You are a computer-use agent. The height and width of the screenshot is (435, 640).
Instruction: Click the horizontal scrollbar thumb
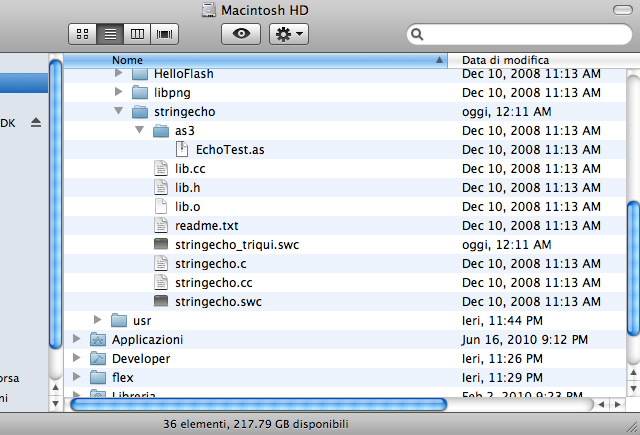259,404
